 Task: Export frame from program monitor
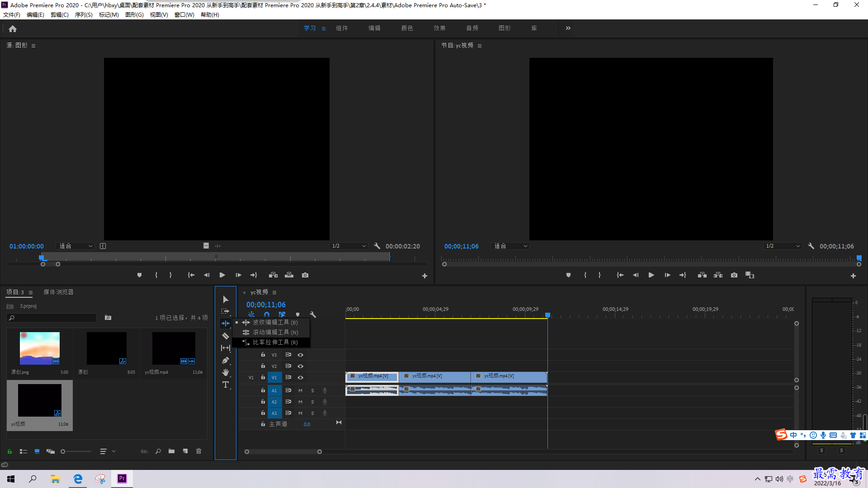734,275
